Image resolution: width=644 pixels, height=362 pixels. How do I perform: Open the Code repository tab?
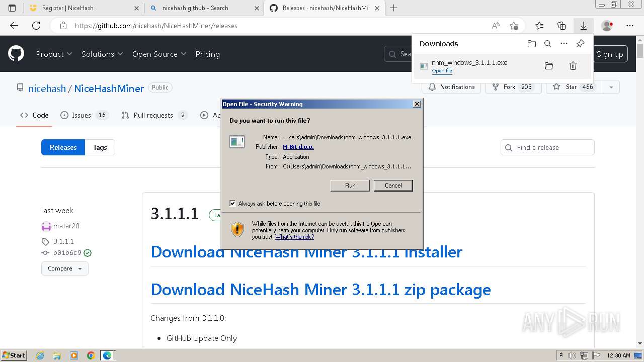coord(34,115)
